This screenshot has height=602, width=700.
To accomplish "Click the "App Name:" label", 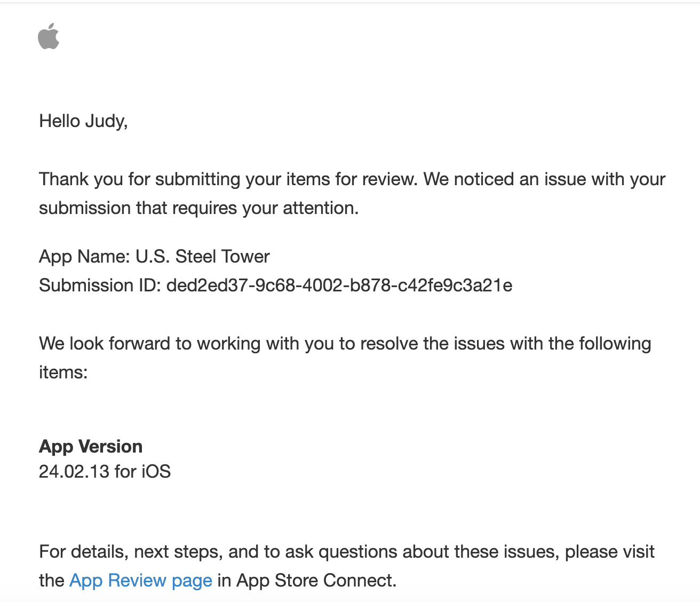I will click(x=84, y=257).
